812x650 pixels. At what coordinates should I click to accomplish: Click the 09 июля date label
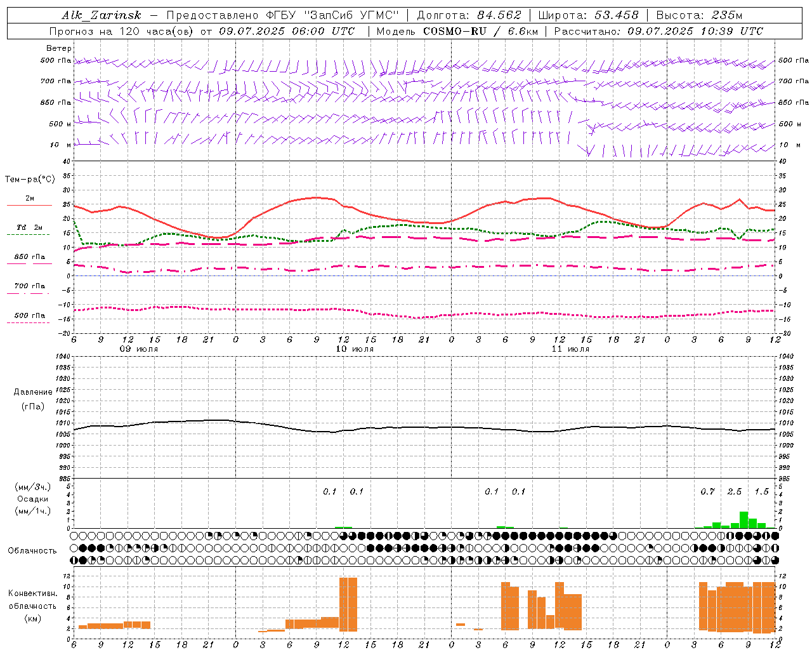(x=139, y=349)
